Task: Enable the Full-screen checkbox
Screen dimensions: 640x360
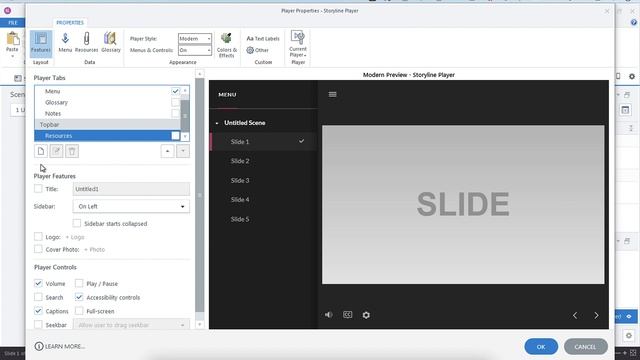Action: click(79, 311)
